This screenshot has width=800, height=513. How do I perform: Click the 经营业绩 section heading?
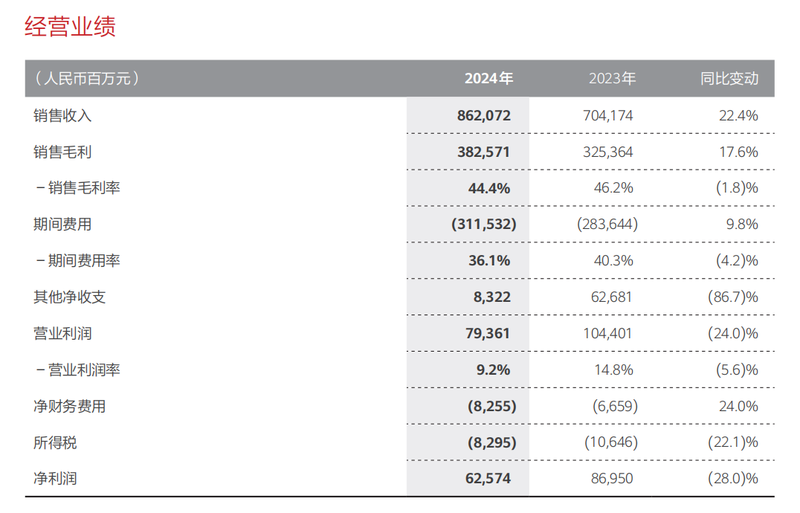coord(70,27)
